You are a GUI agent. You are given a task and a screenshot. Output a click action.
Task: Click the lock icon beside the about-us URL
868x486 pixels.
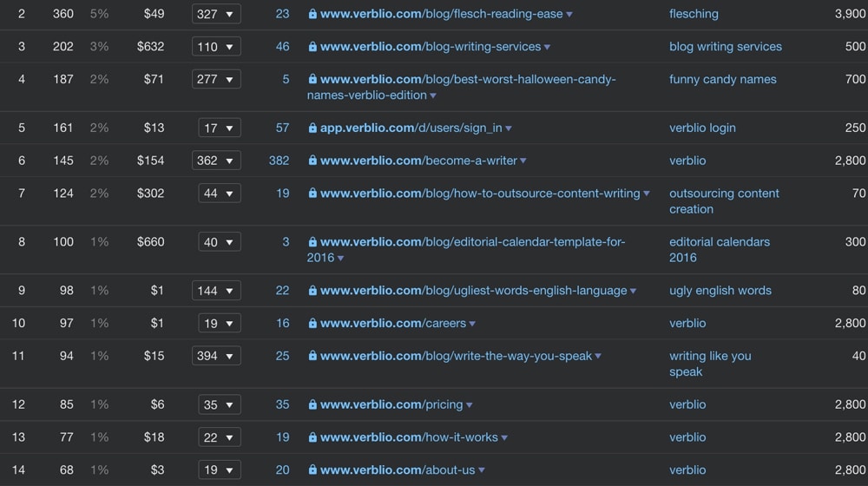(312, 470)
